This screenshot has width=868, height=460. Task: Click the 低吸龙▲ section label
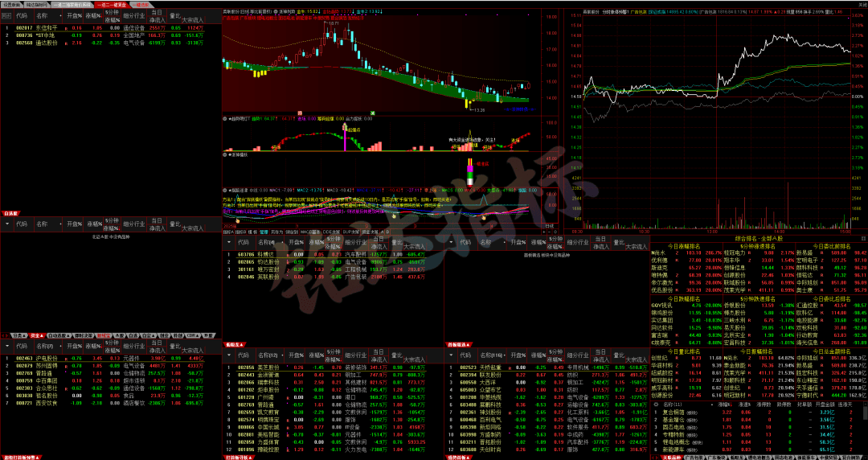pos(234,343)
